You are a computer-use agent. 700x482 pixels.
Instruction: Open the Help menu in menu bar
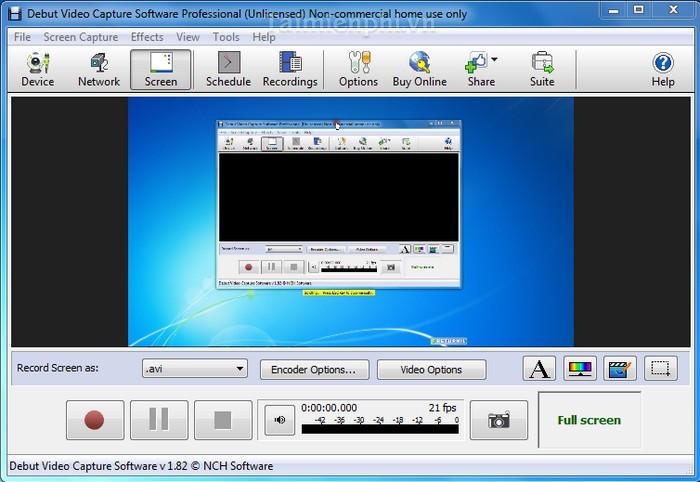[264, 37]
